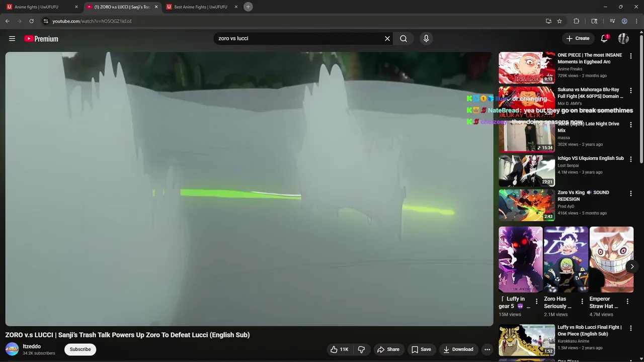Click the address bar URL
The height and width of the screenshot is (362, 644).
[x=92, y=21]
